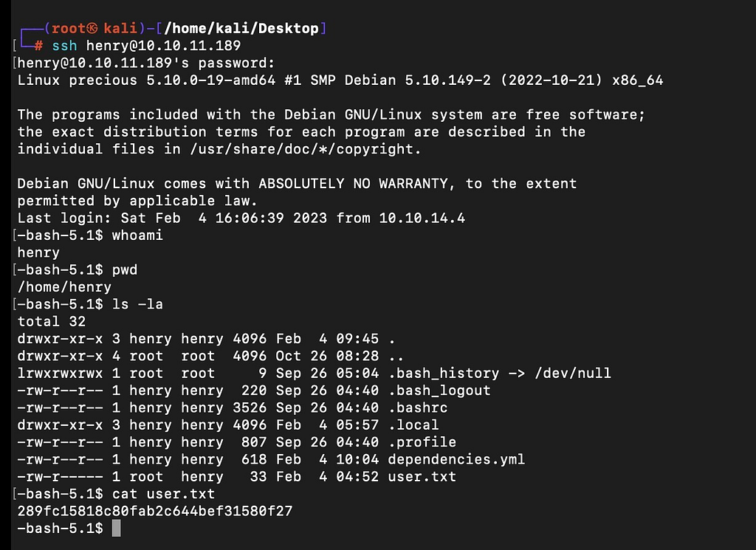Click the .bash_history symlink entry
The width and height of the screenshot is (756, 550).
pyautogui.click(x=444, y=374)
